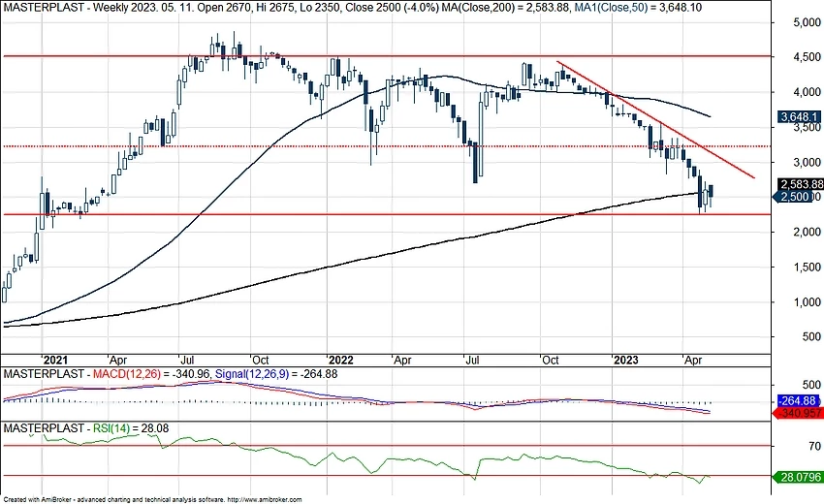
Task: Click the MA1(Close,50) = 3,648.10 label
Action: (x=636, y=8)
